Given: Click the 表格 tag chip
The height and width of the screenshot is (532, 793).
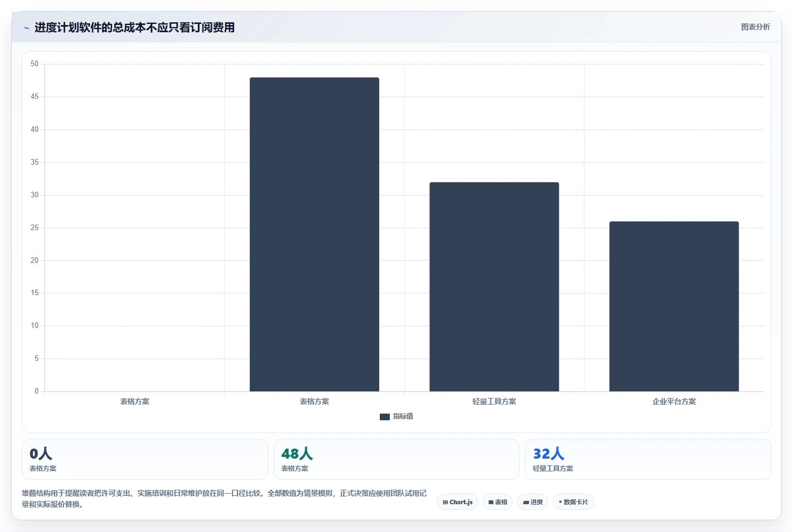Looking at the screenshot, I should [498, 502].
